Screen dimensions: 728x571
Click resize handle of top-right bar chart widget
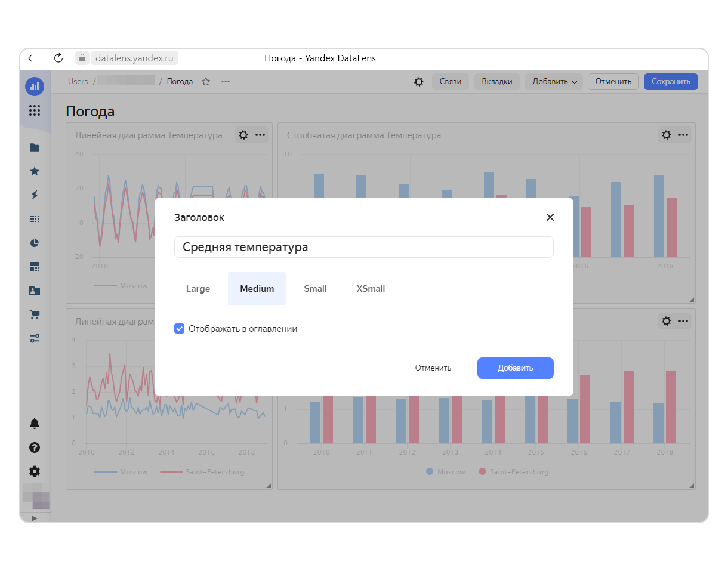[692, 300]
